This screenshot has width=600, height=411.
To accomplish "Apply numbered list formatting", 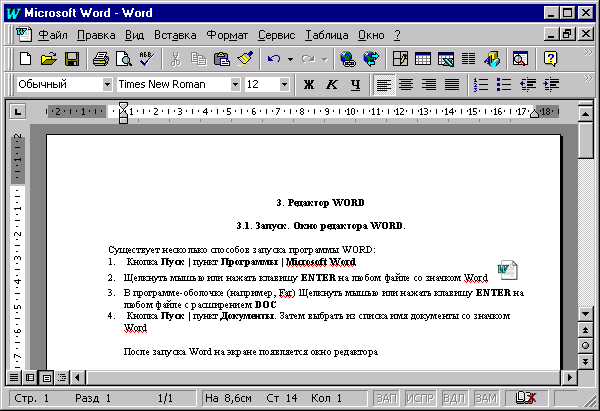I will [481, 84].
